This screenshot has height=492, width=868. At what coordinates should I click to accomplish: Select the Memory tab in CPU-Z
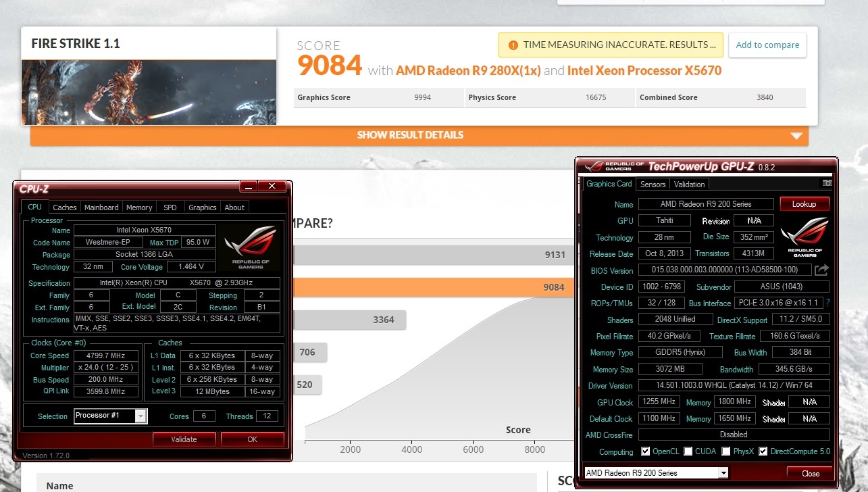[x=139, y=207]
